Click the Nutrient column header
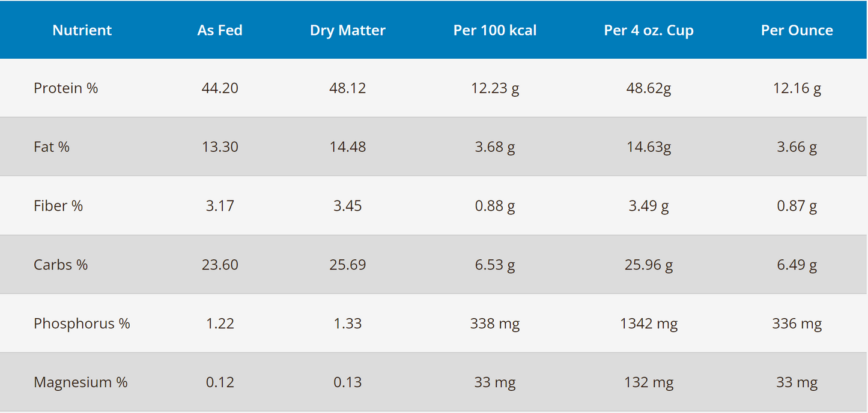The width and height of the screenshot is (868, 413). (82, 30)
